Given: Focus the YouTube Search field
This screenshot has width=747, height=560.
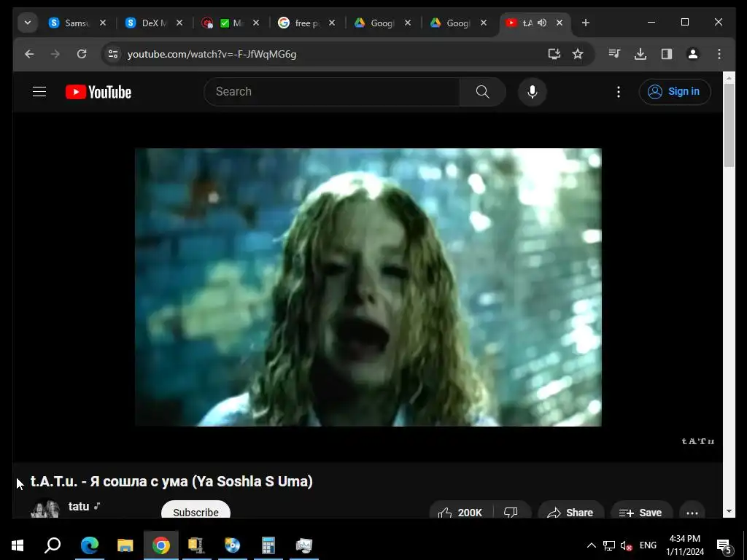Looking at the screenshot, I should point(332,91).
